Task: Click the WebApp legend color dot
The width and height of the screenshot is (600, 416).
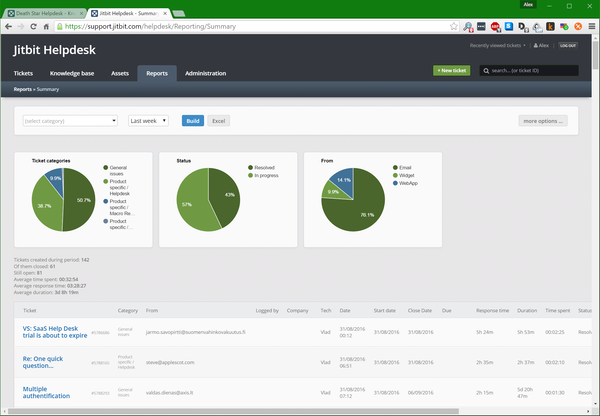Action: [395, 183]
